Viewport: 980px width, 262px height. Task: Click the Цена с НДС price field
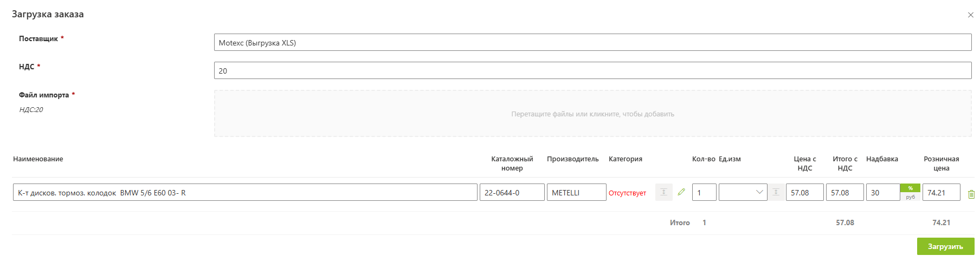click(804, 193)
